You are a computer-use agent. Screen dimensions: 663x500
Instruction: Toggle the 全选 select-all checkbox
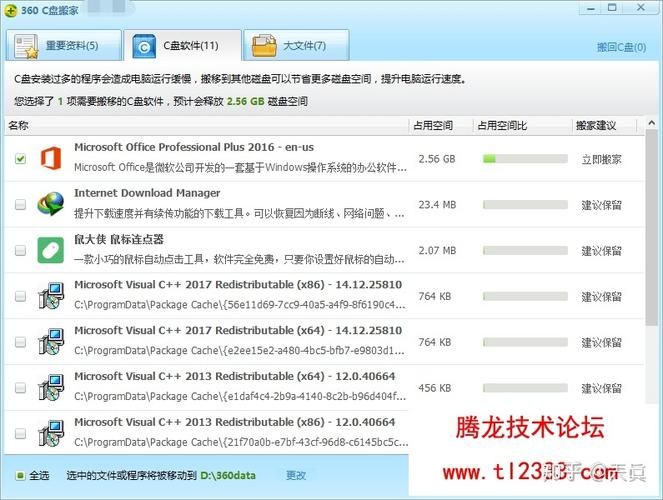click(19, 475)
